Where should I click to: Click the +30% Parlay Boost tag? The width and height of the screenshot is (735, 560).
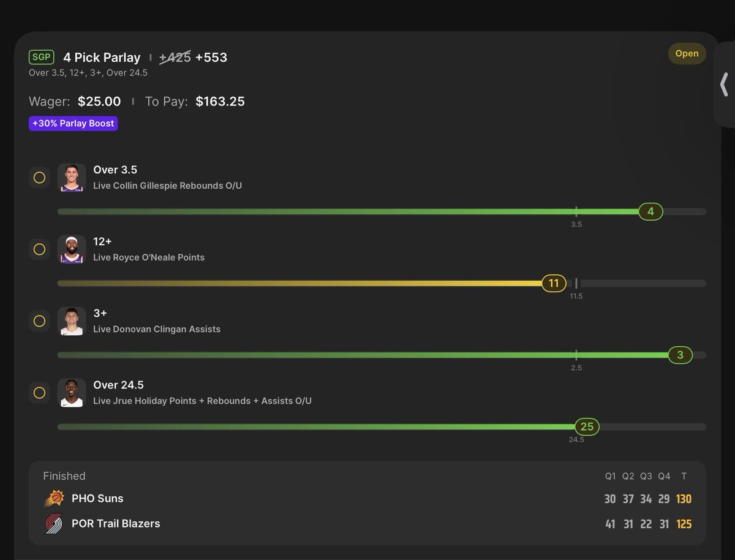(73, 123)
